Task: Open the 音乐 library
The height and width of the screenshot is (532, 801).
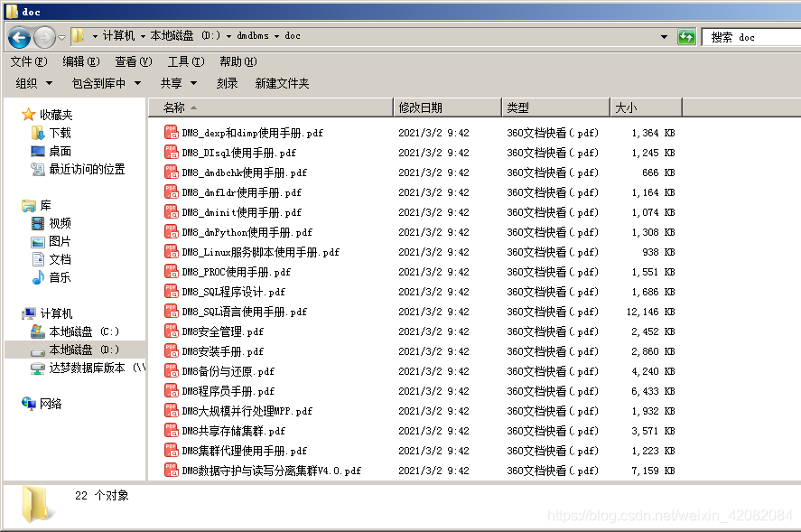Action: click(x=51, y=277)
